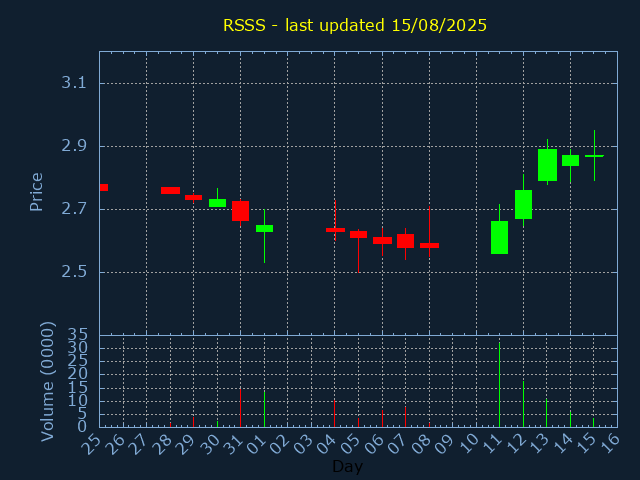640x480 pixels.
Task: Click the day label '31' on the x-axis
Action: (233, 444)
